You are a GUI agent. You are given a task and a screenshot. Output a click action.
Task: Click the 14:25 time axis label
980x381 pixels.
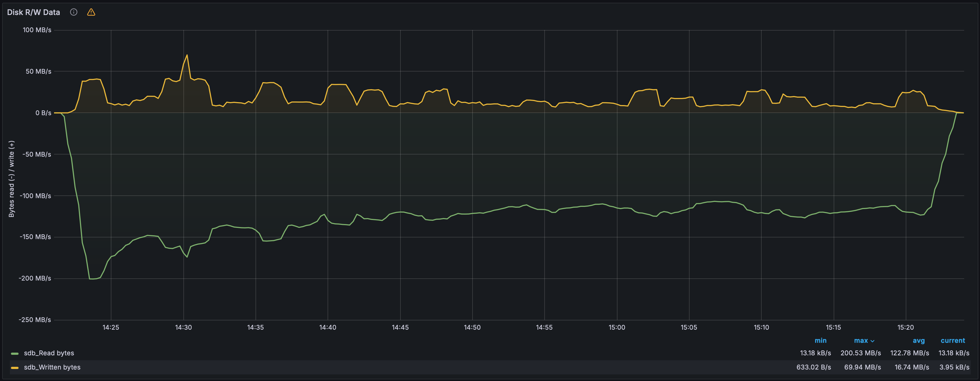(111, 328)
